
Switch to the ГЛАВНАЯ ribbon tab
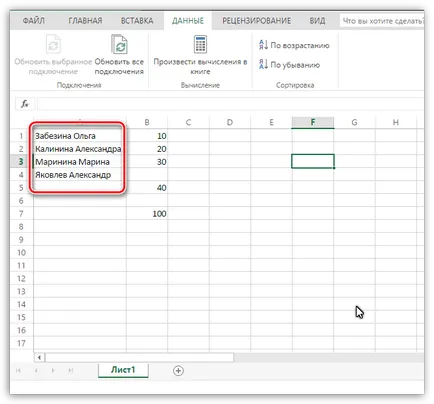[85, 21]
